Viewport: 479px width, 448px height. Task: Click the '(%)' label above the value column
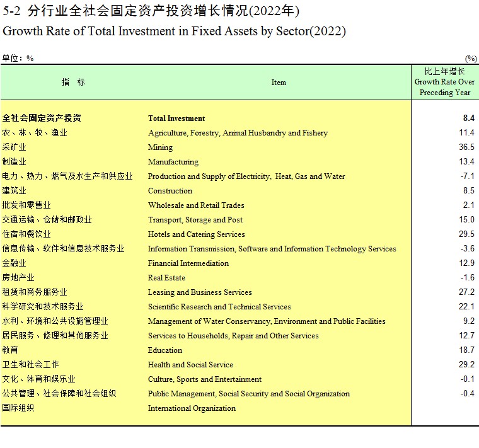point(471,59)
